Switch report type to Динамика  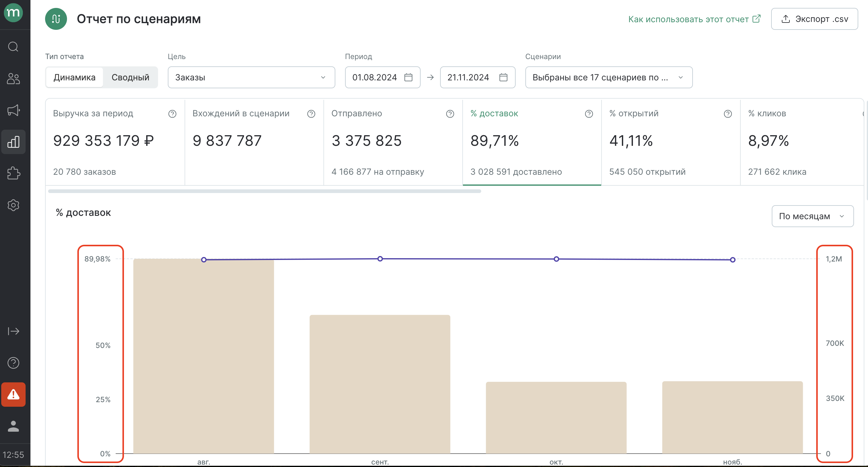pos(75,77)
